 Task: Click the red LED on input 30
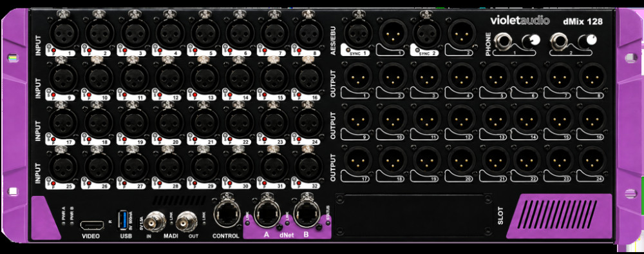click(x=230, y=184)
